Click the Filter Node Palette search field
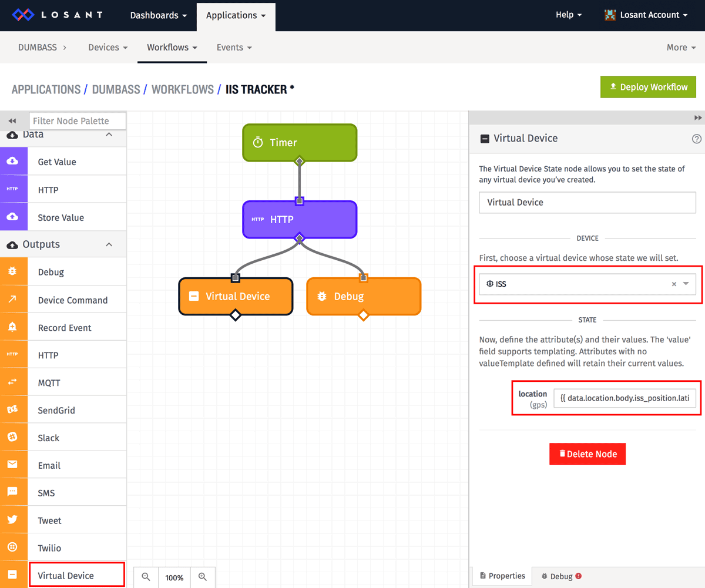The height and width of the screenshot is (588, 705). click(78, 121)
